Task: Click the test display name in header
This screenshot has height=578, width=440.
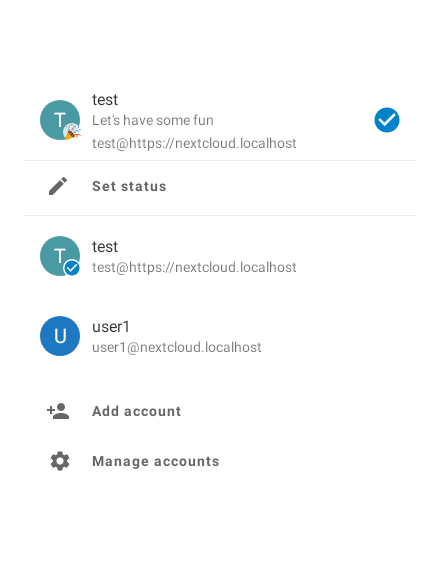Action: (105, 100)
